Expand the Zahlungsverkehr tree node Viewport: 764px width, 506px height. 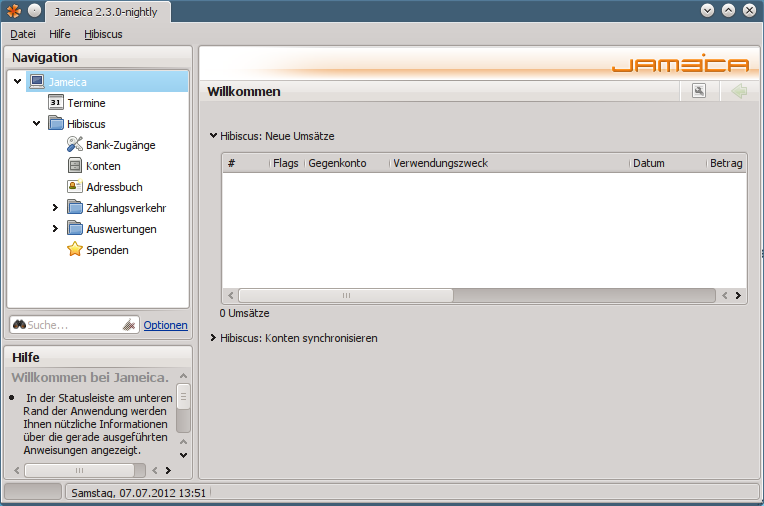click(x=55, y=207)
